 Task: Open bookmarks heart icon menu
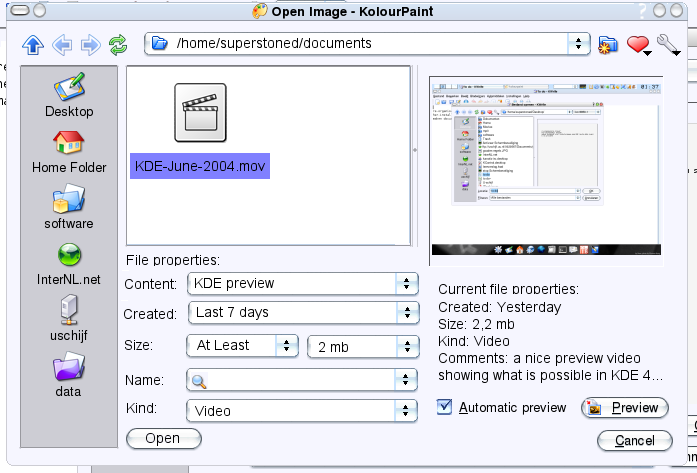pos(638,45)
